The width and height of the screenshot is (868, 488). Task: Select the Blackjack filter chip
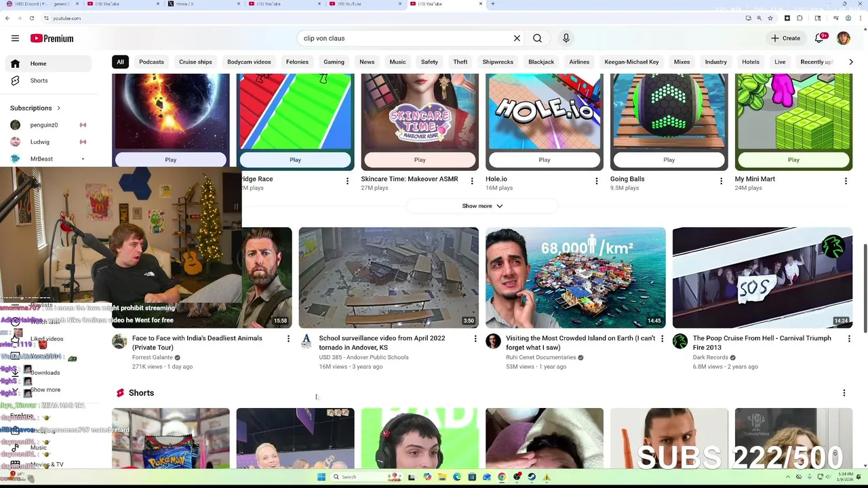click(x=541, y=62)
